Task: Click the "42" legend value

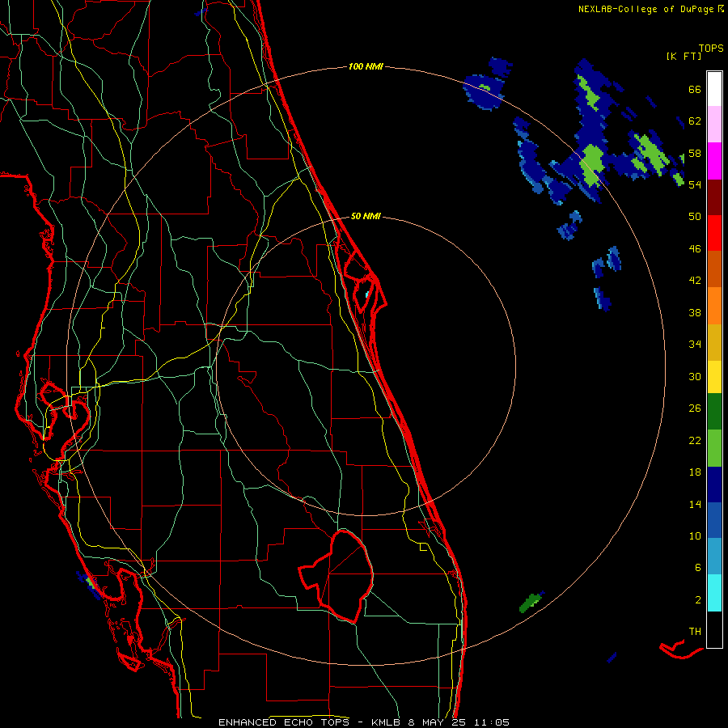Action: [x=695, y=281]
